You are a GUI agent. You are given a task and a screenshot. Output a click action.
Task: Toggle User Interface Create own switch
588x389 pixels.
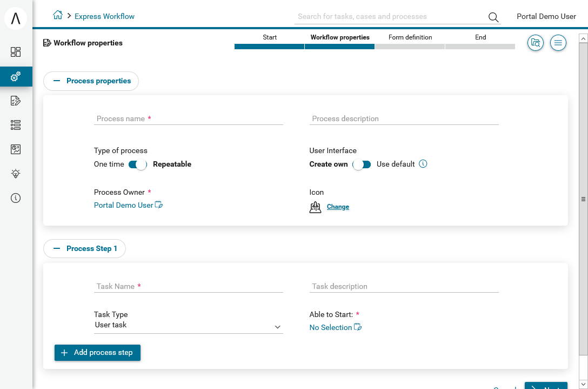point(362,164)
